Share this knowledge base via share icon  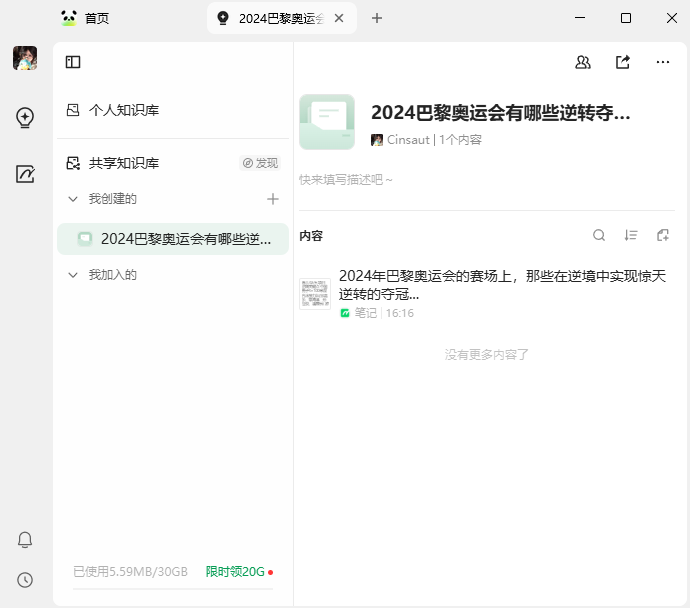[623, 62]
